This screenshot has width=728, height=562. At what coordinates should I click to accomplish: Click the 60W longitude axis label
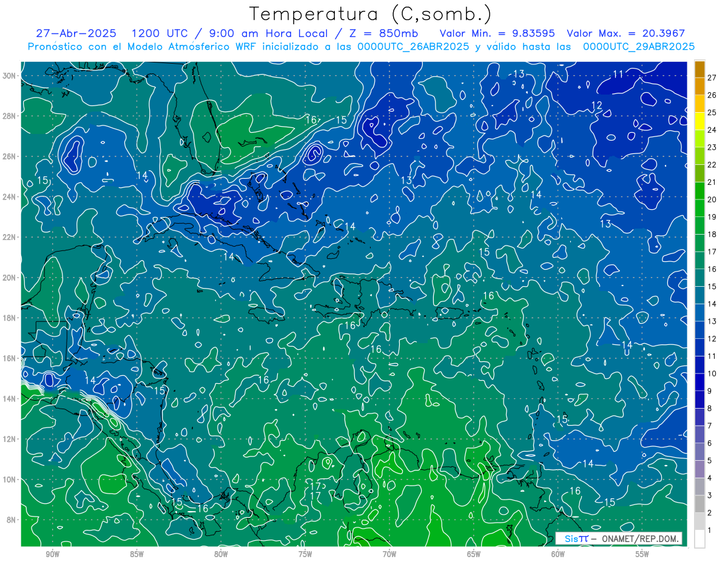tap(558, 554)
